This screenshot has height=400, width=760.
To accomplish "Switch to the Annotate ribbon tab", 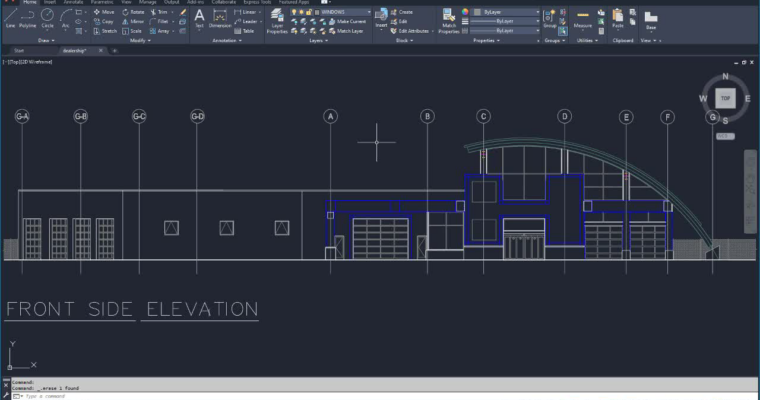I will click(x=74, y=2).
